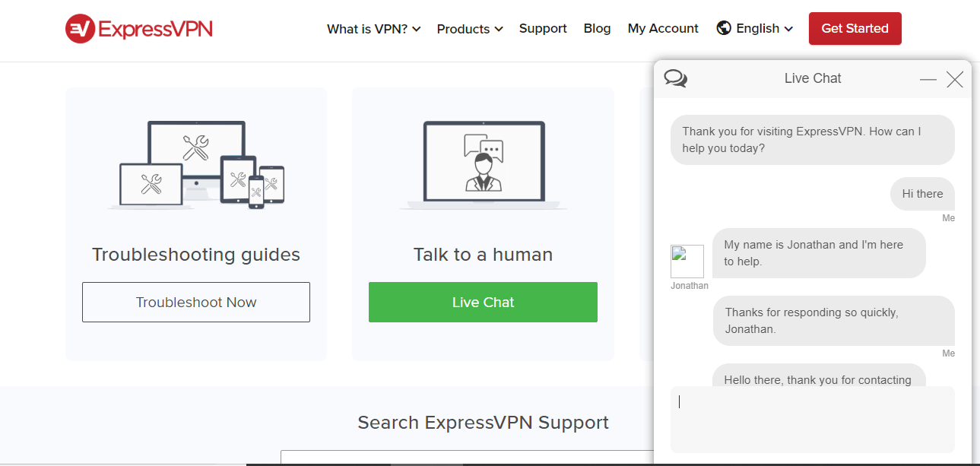The image size is (980, 466).
Task: Open the English language dropdown
Action: click(765, 28)
